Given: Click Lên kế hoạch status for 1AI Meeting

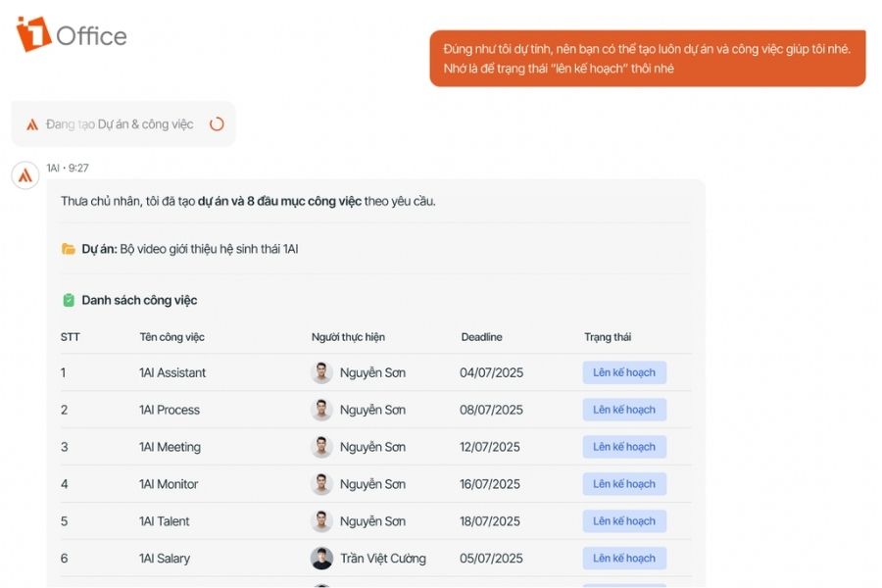Looking at the screenshot, I should [x=624, y=447].
